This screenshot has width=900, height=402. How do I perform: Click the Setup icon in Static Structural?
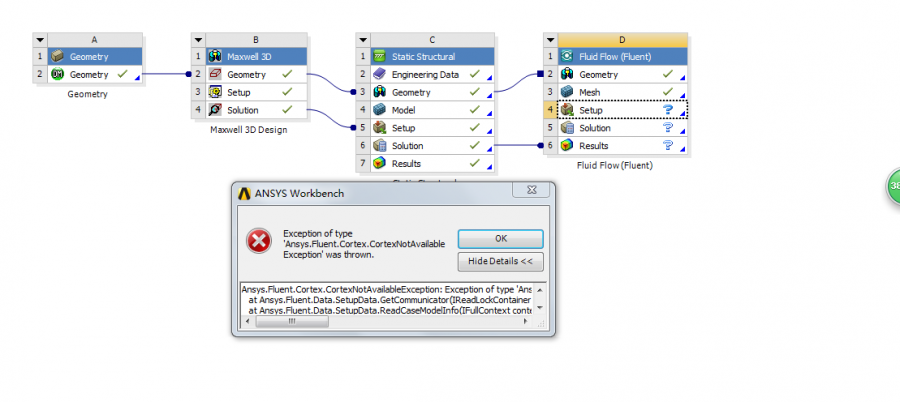coord(379,127)
